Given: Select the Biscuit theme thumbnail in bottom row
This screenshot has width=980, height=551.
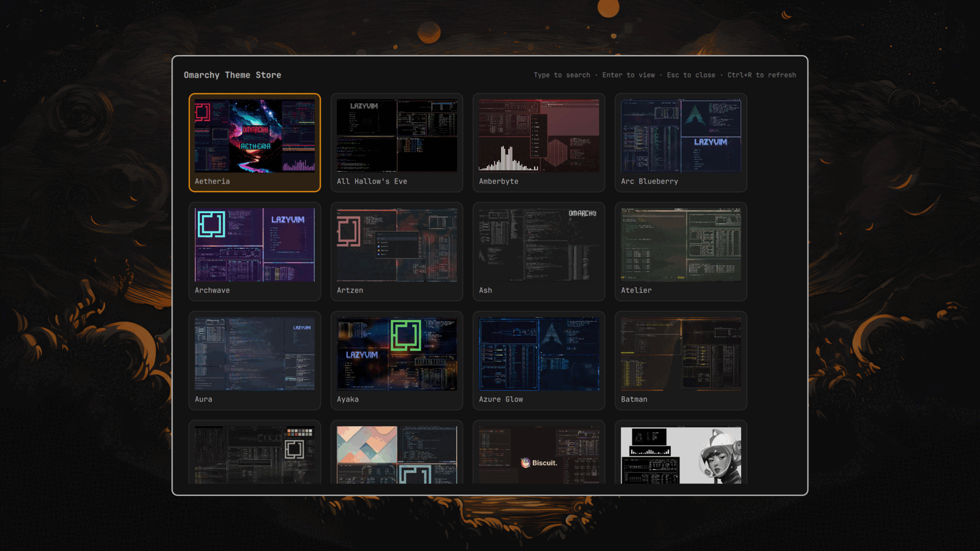Looking at the screenshot, I should click(x=539, y=455).
